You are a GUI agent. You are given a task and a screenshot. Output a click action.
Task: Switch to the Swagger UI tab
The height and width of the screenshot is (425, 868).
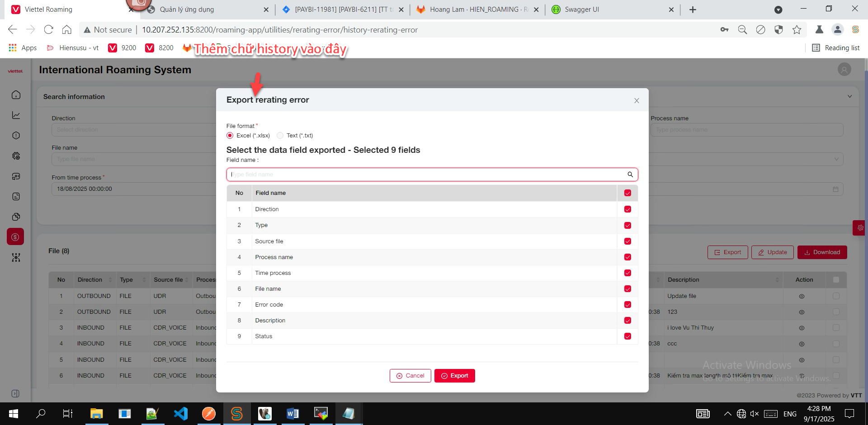[581, 9]
